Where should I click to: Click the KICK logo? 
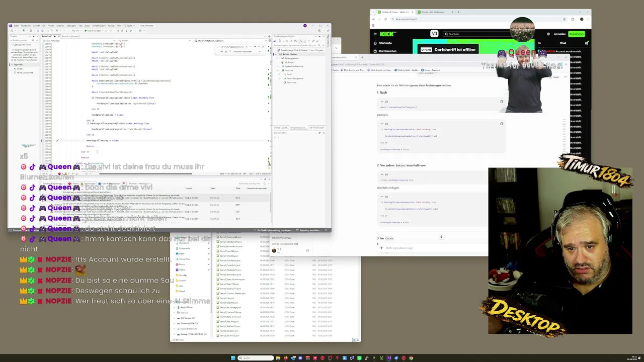point(387,34)
